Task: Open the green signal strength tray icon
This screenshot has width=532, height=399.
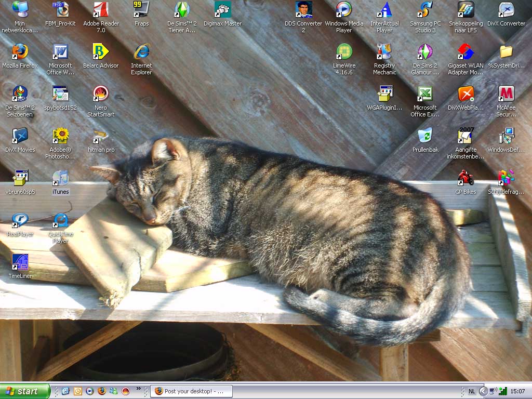Action: [503, 391]
